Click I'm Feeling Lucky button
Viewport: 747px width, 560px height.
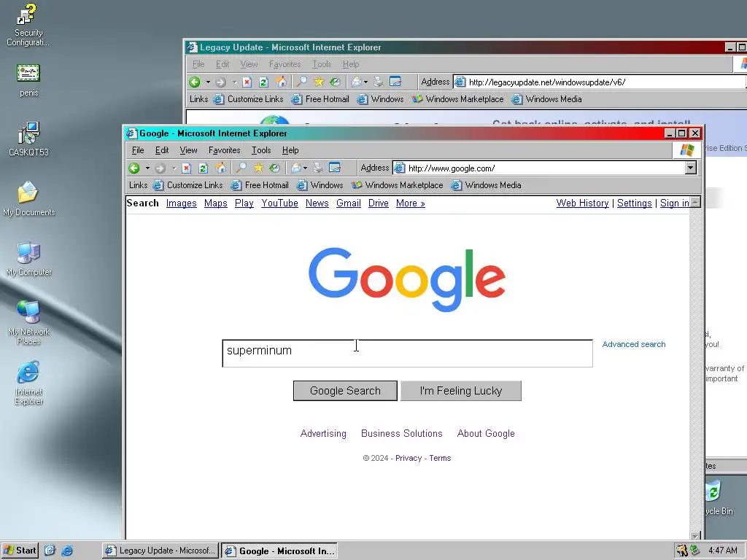pos(461,391)
